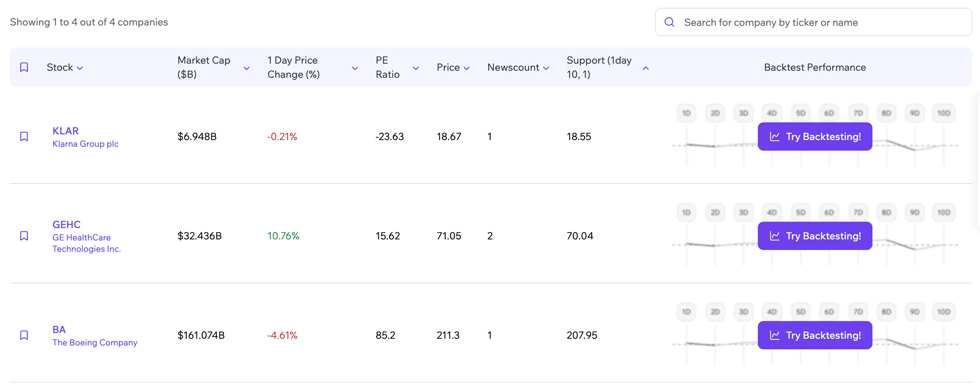Bookmark the GEHC stock row

pos(24,236)
